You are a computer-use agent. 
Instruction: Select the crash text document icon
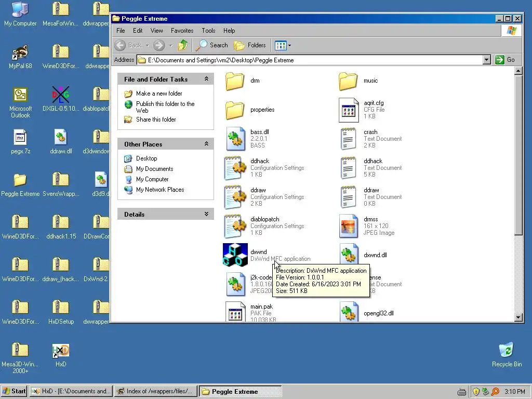pyautogui.click(x=348, y=139)
